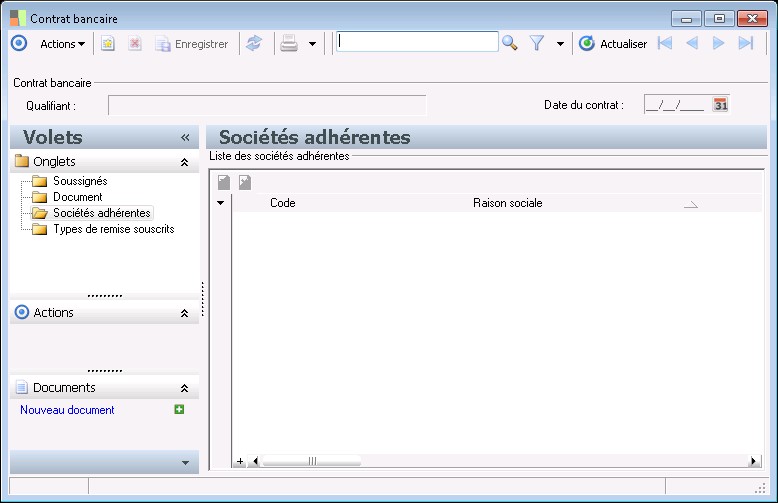Open the bottom dropdown arrow of Volets panel
The width and height of the screenshot is (778, 503).
pyautogui.click(x=185, y=462)
